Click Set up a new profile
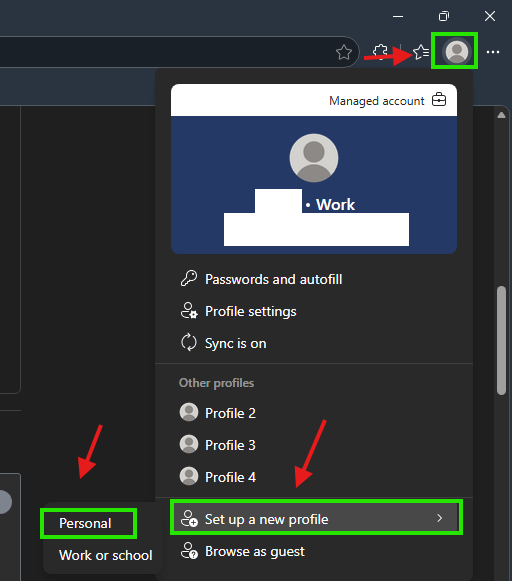The width and height of the screenshot is (512, 581). [316, 518]
